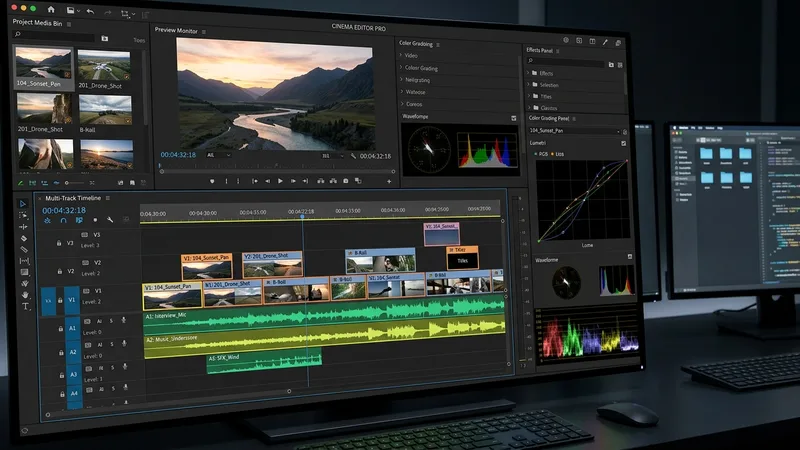Viewport: 800px width, 450px height.
Task: Click the preview monitor scrub bar
Action: click(277, 171)
